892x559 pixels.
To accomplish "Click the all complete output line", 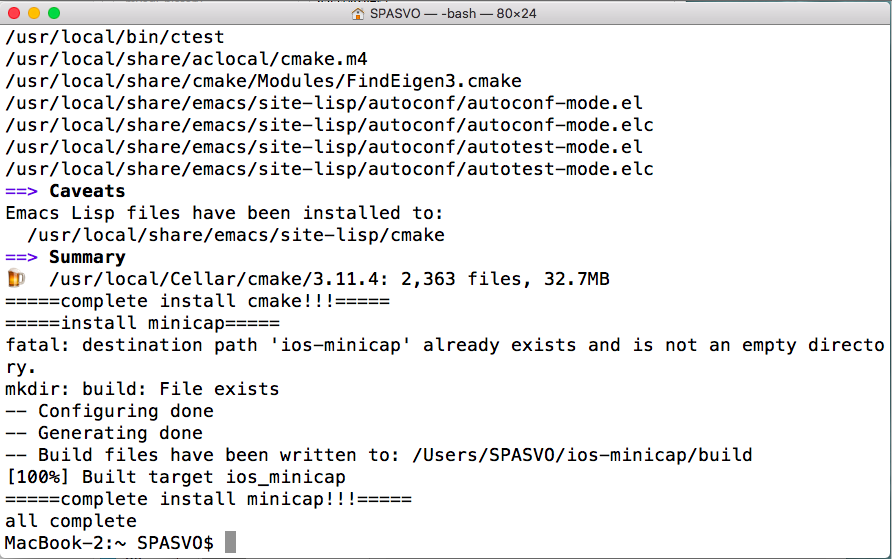I will [71, 521].
